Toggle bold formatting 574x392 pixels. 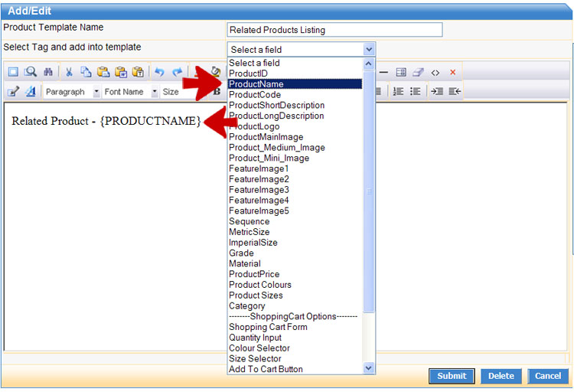point(217,91)
